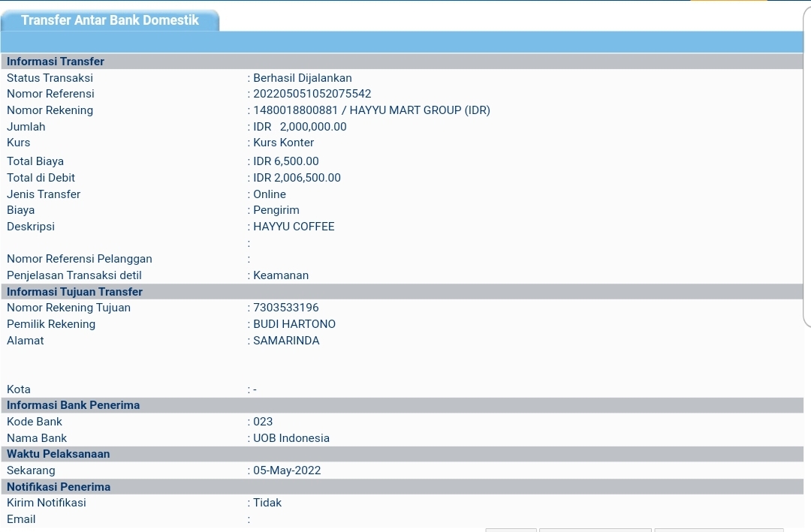
Task: Click the account owner name BUDI HARTONO
Action: point(294,324)
